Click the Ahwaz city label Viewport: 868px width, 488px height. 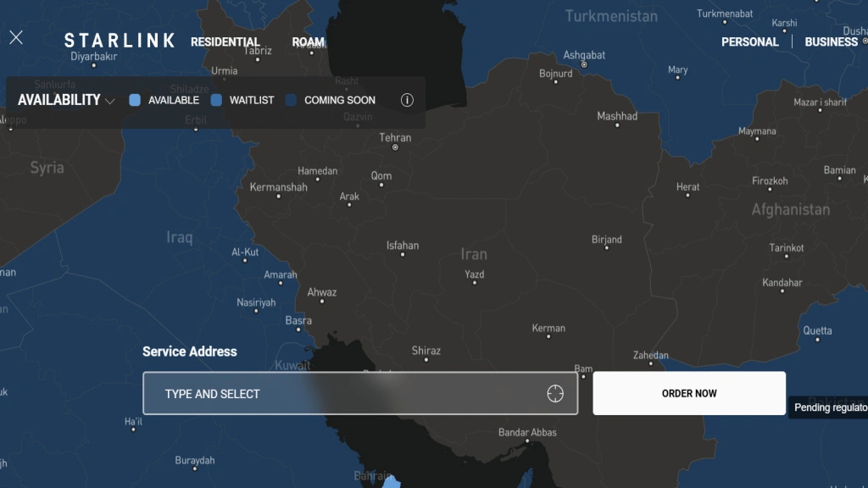[321, 292]
